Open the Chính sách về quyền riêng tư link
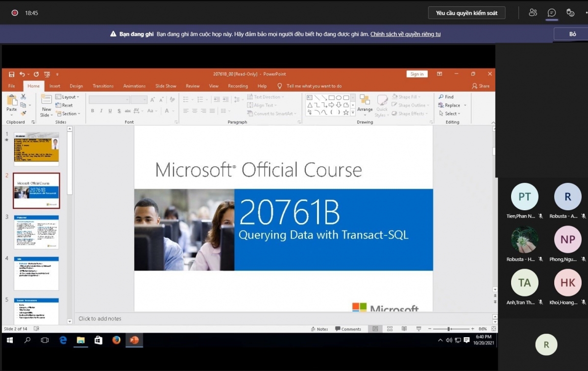 pyautogui.click(x=405, y=34)
